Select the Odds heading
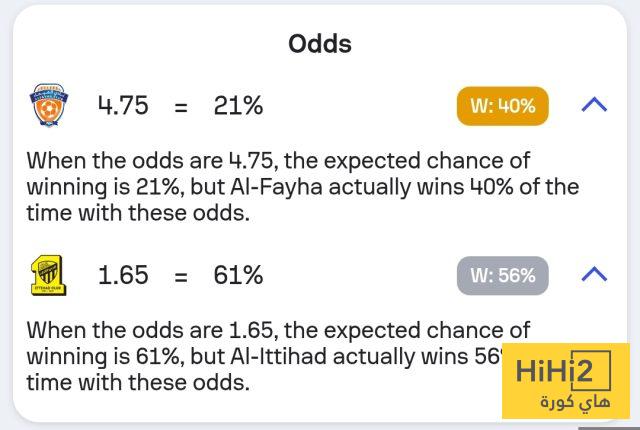The width and height of the screenshot is (640, 430). coord(320,44)
